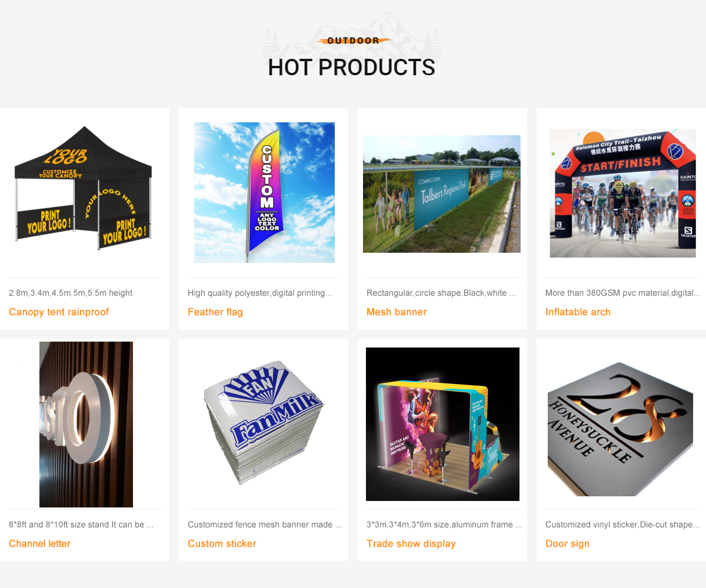Click the 2.8m,3.4m,4.5m height description text

coord(71,293)
